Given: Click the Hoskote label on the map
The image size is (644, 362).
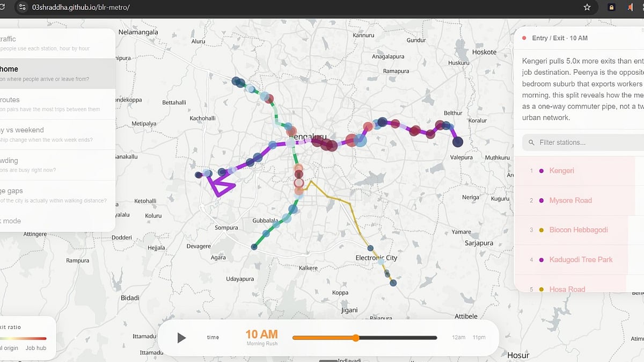Looking at the screenshot, I should [x=484, y=52].
